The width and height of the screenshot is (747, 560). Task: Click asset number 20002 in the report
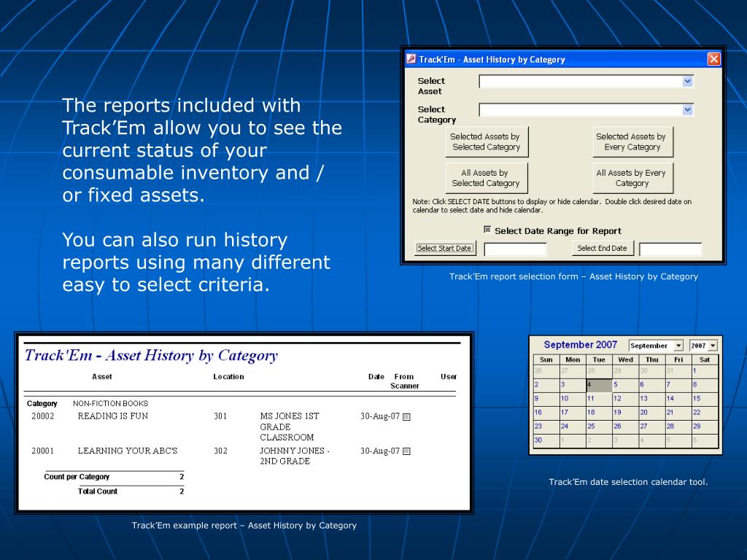tap(43, 416)
